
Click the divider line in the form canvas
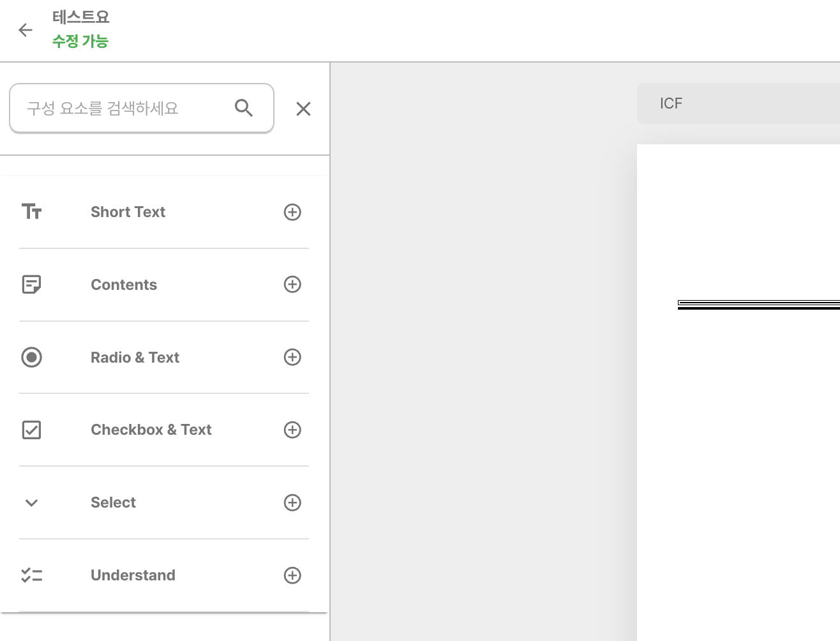coord(756,303)
